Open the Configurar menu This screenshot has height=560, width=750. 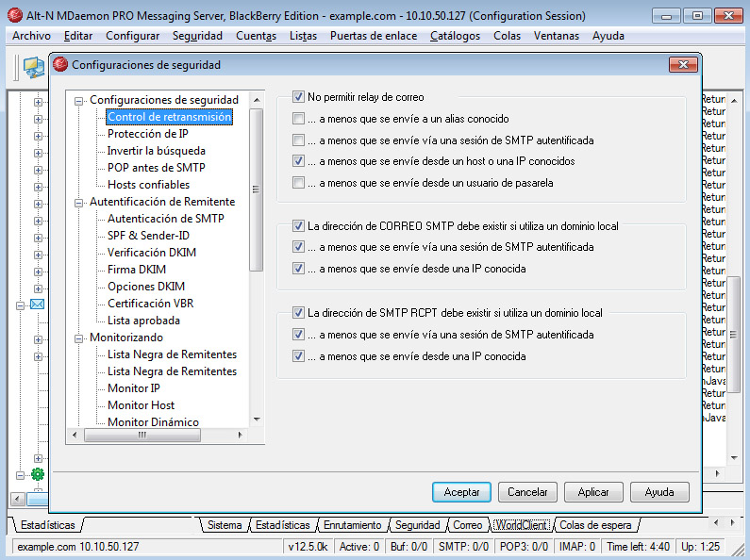(132, 36)
